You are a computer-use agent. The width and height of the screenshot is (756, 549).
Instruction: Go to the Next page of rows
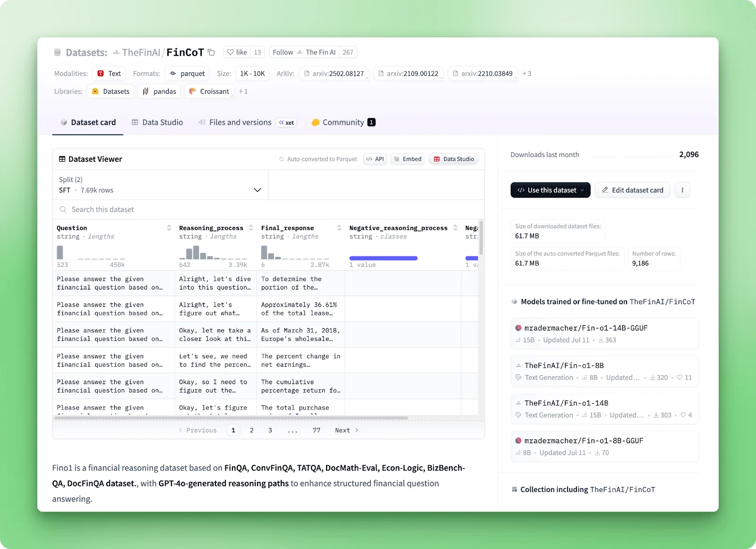347,430
